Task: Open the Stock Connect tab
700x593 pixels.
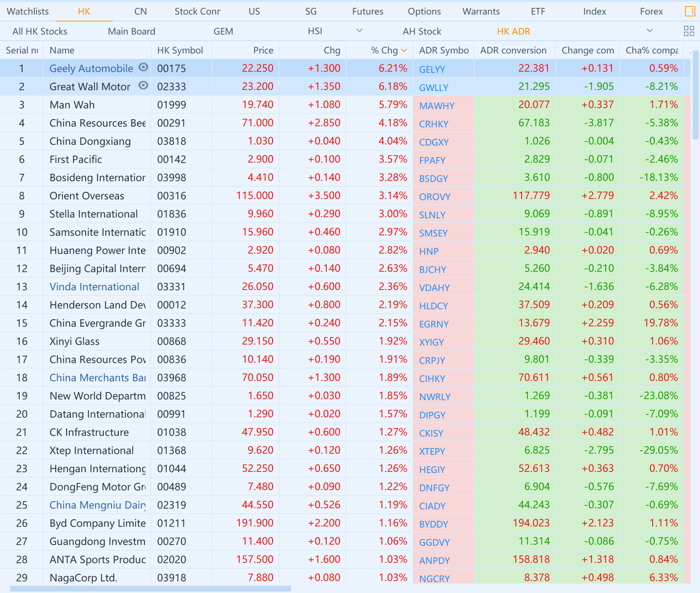Action: pos(197,11)
